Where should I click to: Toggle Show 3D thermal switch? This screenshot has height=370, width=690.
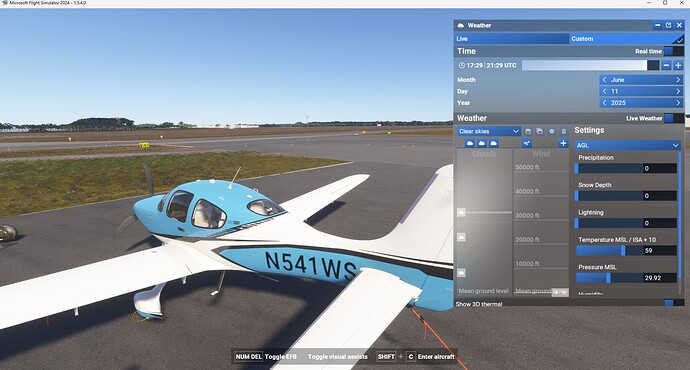(x=673, y=304)
